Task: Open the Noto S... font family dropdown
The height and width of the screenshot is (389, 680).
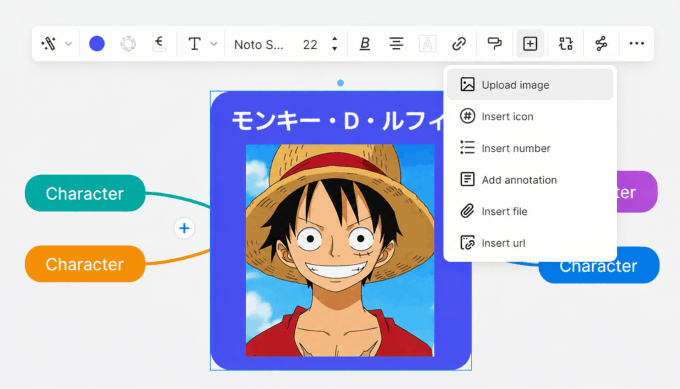Action: tap(259, 44)
